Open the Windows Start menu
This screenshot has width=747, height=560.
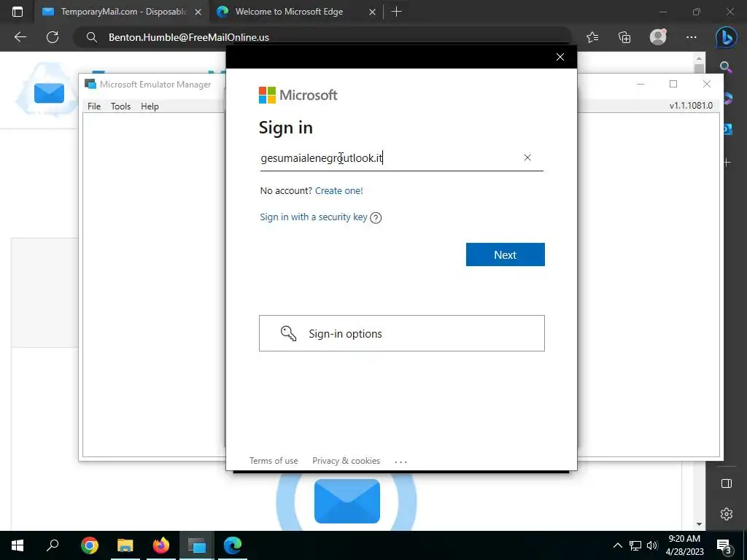coord(18,545)
